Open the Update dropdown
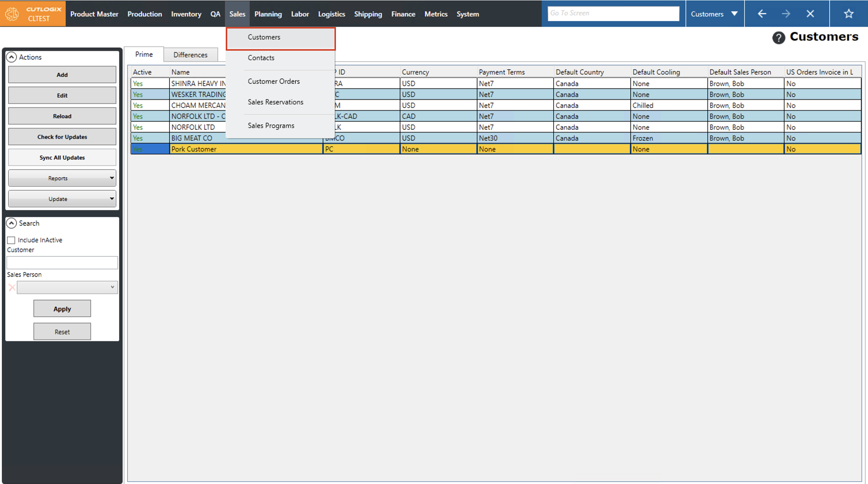This screenshot has width=868, height=484. pyautogui.click(x=62, y=199)
